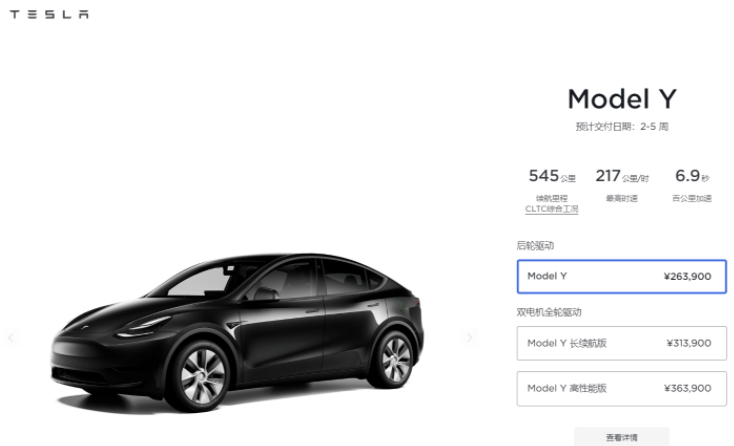734x446 pixels.
Task: Click the ¥313,900 price
Action: click(x=689, y=344)
